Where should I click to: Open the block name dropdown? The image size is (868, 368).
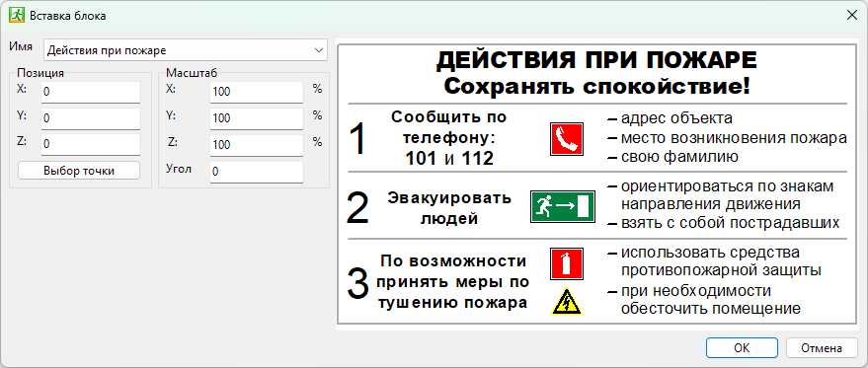coord(186,50)
